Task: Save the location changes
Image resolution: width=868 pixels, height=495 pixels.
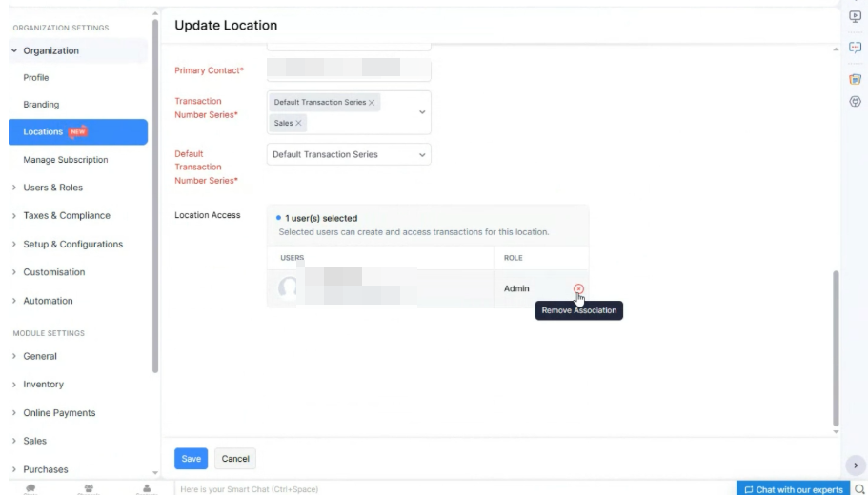Action: (191, 459)
